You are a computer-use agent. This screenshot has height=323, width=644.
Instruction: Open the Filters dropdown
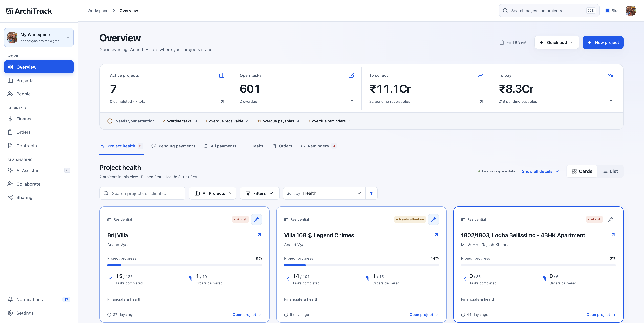260,193
